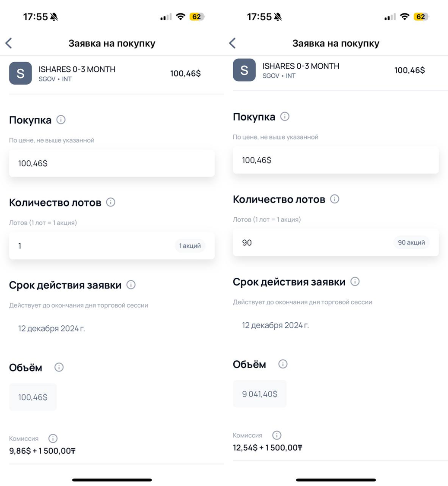This screenshot has height=486, width=448.
Task: Open the Объём info icon on the left screen
Action: [59, 368]
